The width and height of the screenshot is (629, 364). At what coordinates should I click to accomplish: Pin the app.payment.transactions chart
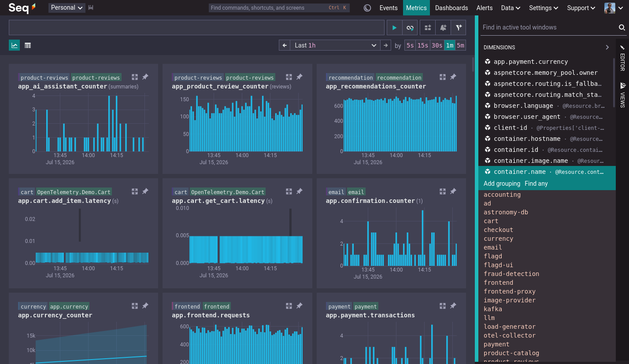coord(453,306)
